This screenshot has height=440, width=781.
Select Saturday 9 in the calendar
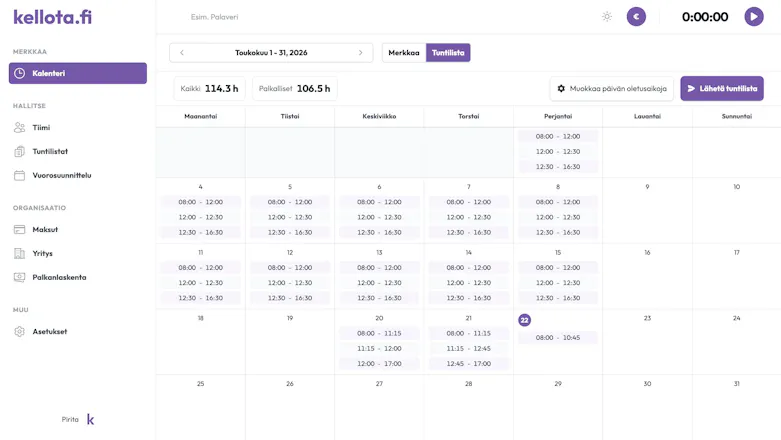coord(647,211)
